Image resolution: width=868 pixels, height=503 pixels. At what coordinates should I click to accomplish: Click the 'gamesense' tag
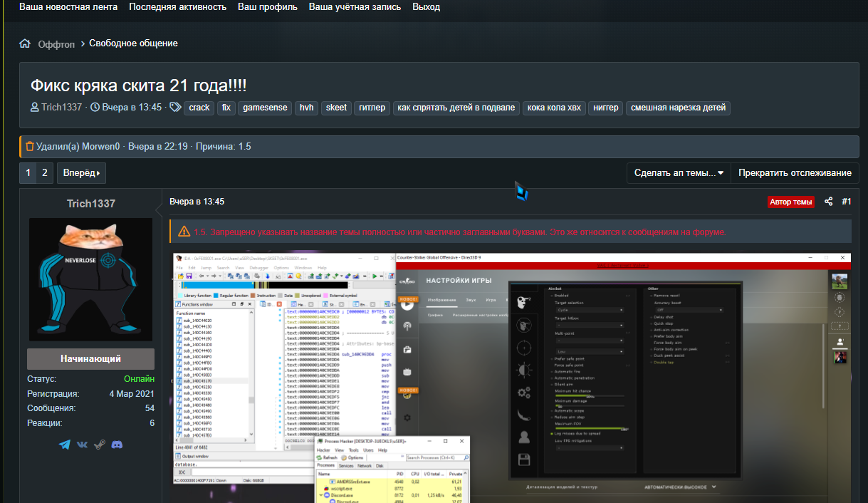264,108
